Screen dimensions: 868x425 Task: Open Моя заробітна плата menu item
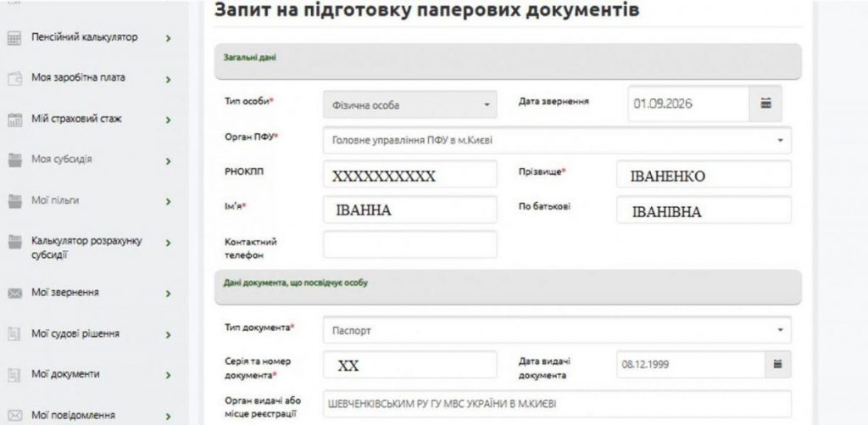(78, 77)
